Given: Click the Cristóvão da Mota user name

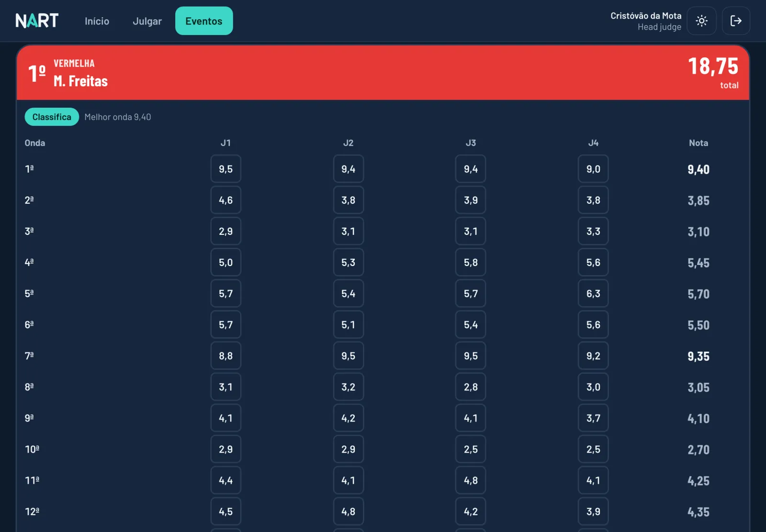Looking at the screenshot, I should 646,16.
